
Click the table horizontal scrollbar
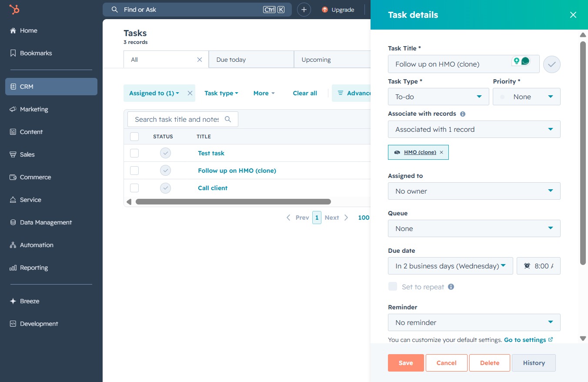coord(233,202)
